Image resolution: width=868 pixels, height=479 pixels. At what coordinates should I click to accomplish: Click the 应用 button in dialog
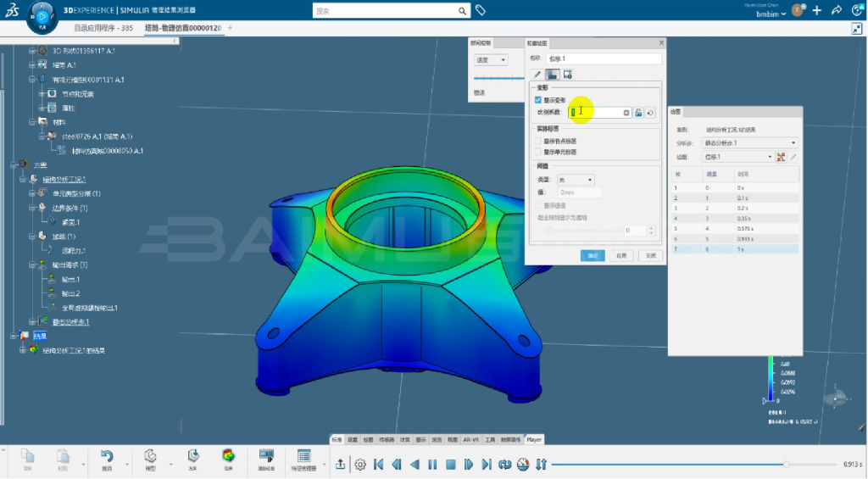(x=621, y=255)
